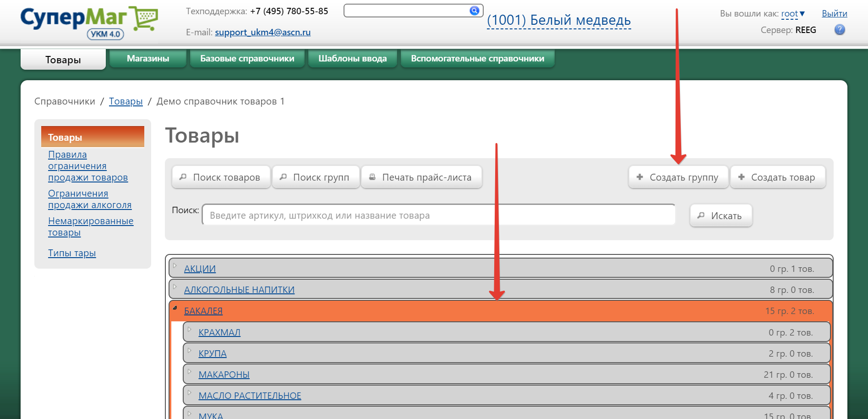
Task: Expand the КРАХМАЛ subgroup triangle
Action: [189, 329]
